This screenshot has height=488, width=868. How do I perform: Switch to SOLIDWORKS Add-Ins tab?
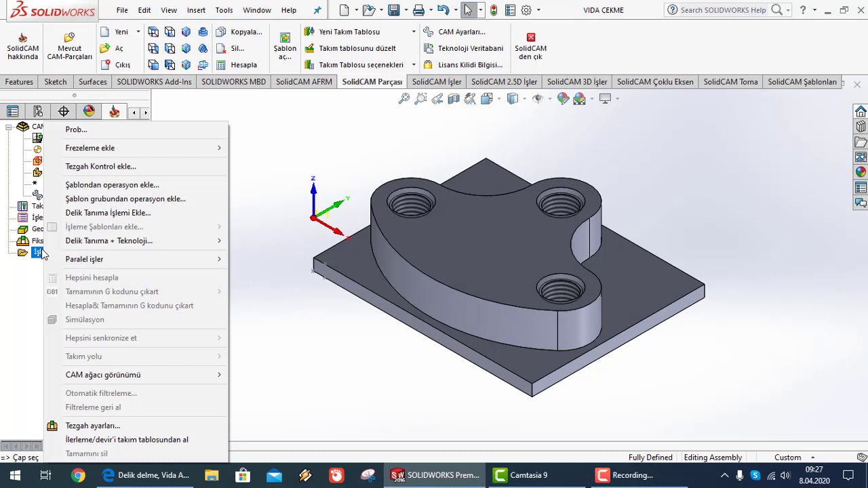click(154, 82)
